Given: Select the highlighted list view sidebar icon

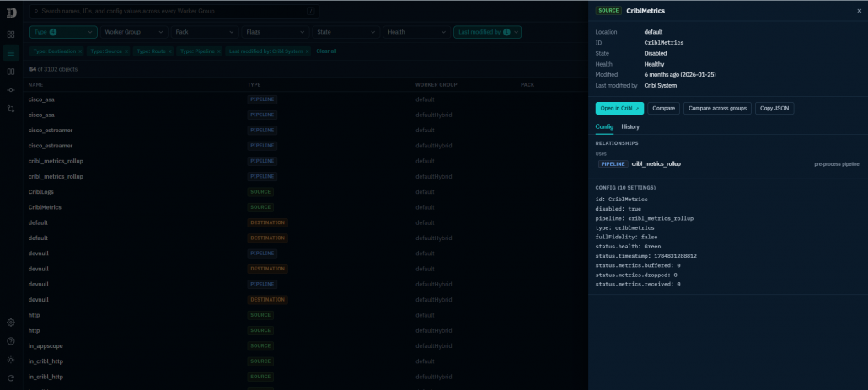Looking at the screenshot, I should coord(10,53).
